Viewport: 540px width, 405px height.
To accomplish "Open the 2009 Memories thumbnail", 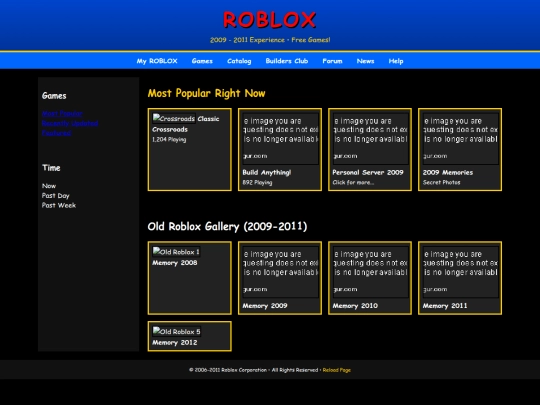I will (x=460, y=139).
